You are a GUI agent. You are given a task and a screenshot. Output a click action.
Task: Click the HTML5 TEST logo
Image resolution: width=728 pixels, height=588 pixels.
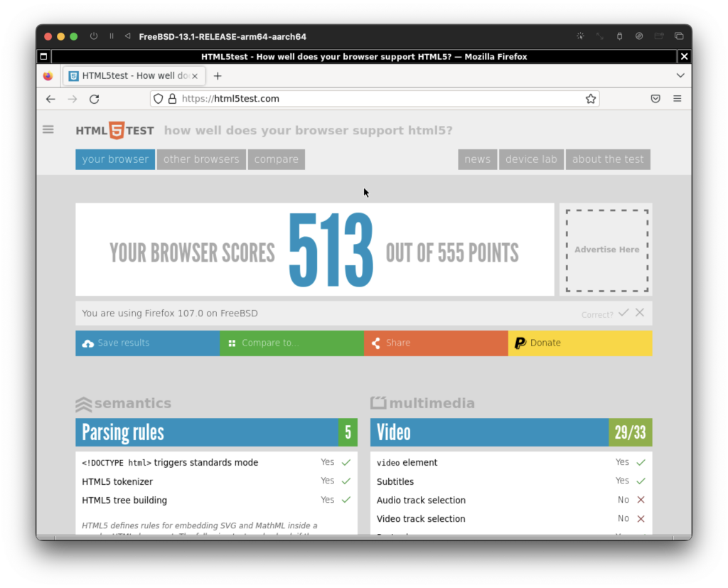pyautogui.click(x=114, y=131)
